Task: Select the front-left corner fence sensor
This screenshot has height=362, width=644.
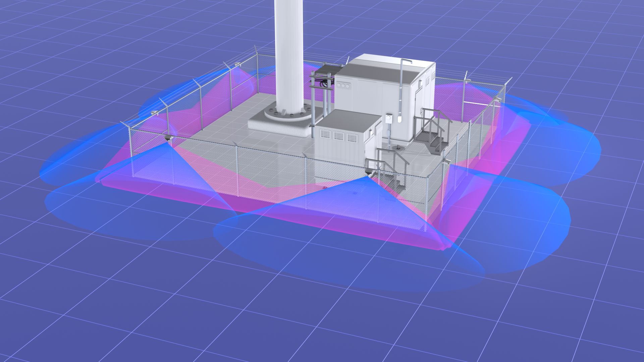Action: (169, 137)
